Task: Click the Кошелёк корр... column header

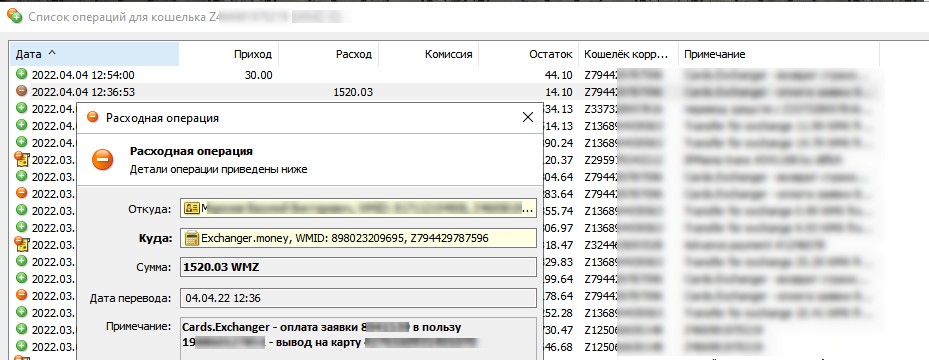Action: (628, 54)
